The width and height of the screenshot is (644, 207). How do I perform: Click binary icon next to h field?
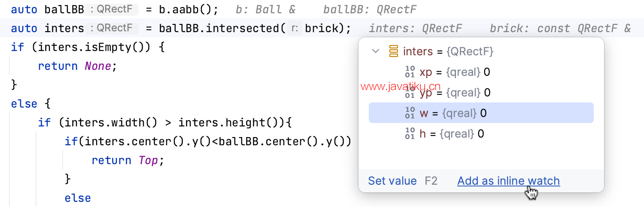(x=410, y=134)
